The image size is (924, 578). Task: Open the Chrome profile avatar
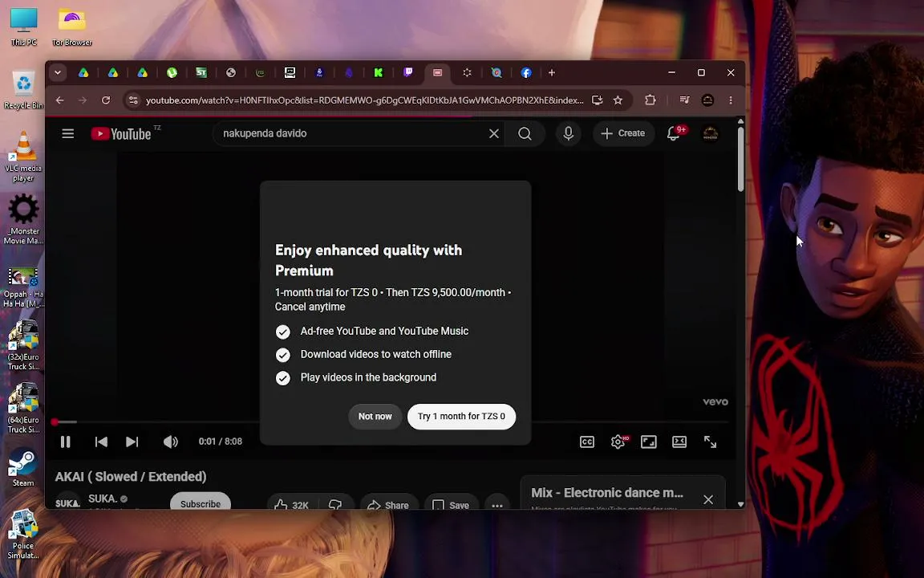(707, 100)
